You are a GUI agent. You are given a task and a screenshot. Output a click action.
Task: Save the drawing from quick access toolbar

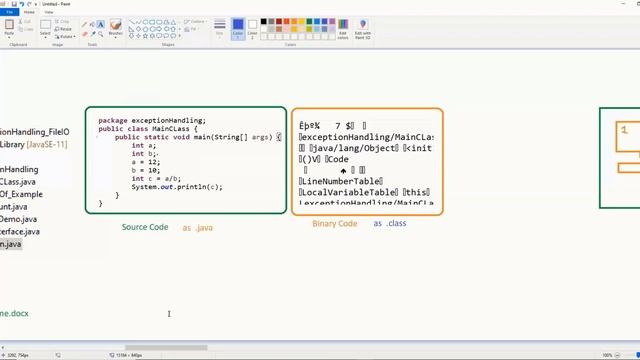(14, 4)
